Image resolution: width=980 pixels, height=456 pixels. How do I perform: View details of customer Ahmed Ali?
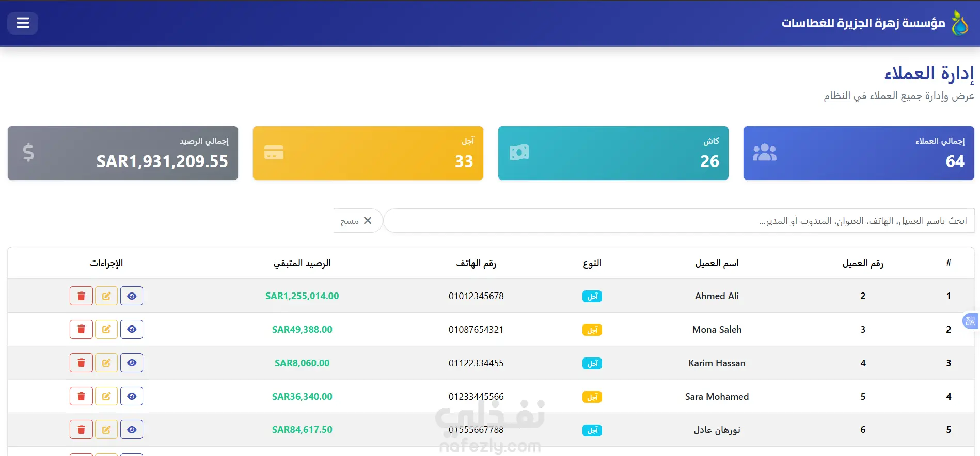click(x=132, y=296)
